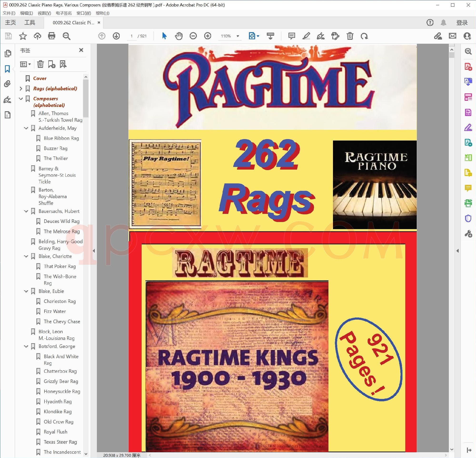Click the page number input field
The width and height of the screenshot is (476, 458).
point(132,36)
